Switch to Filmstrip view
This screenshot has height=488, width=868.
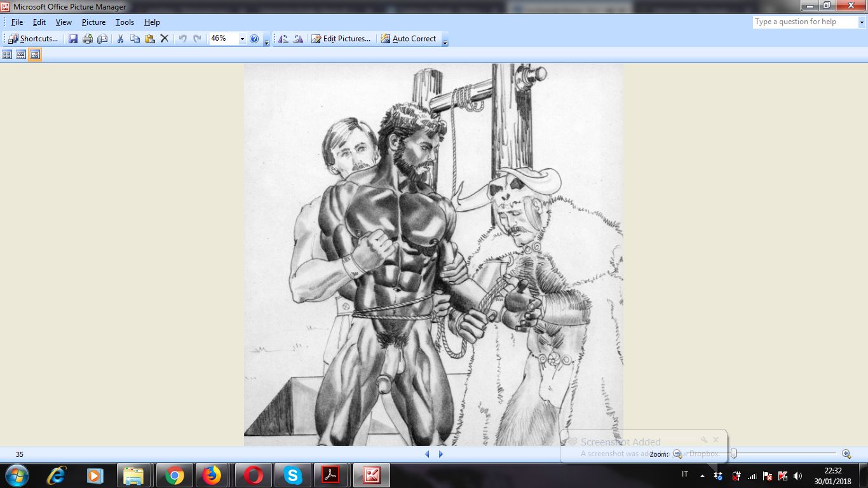(21, 55)
